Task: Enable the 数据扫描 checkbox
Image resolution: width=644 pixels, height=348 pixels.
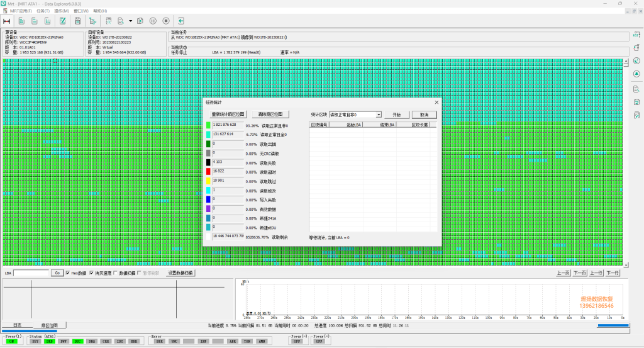Action: [116, 273]
